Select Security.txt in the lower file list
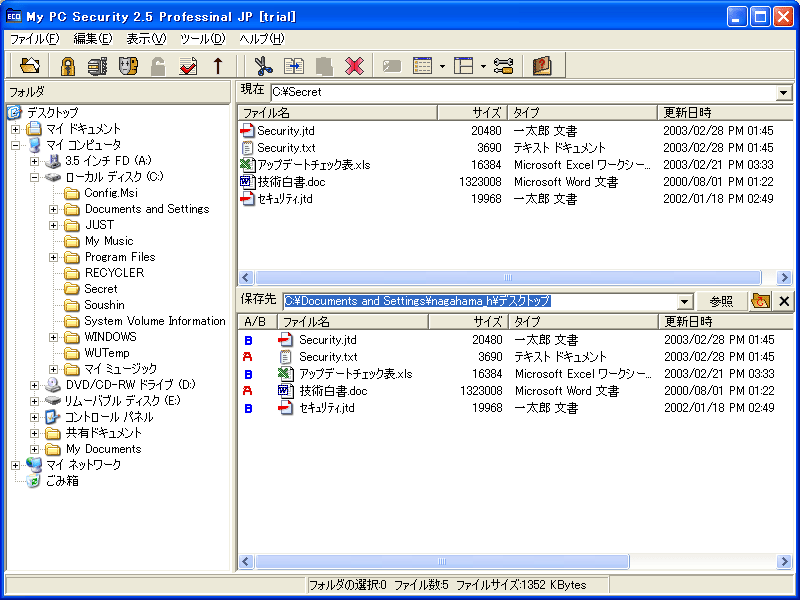The width and height of the screenshot is (800, 600). pos(328,357)
